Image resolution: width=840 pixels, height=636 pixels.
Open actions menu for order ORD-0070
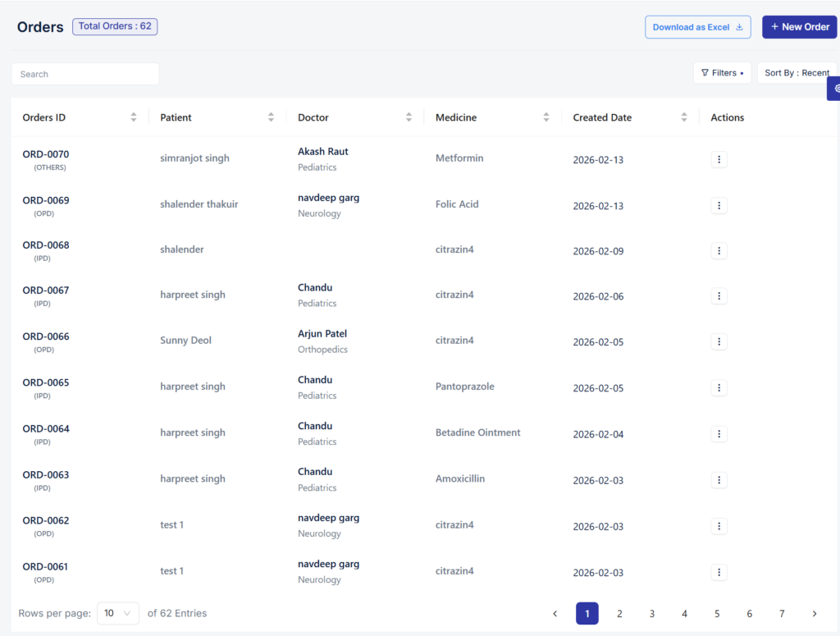[719, 160]
